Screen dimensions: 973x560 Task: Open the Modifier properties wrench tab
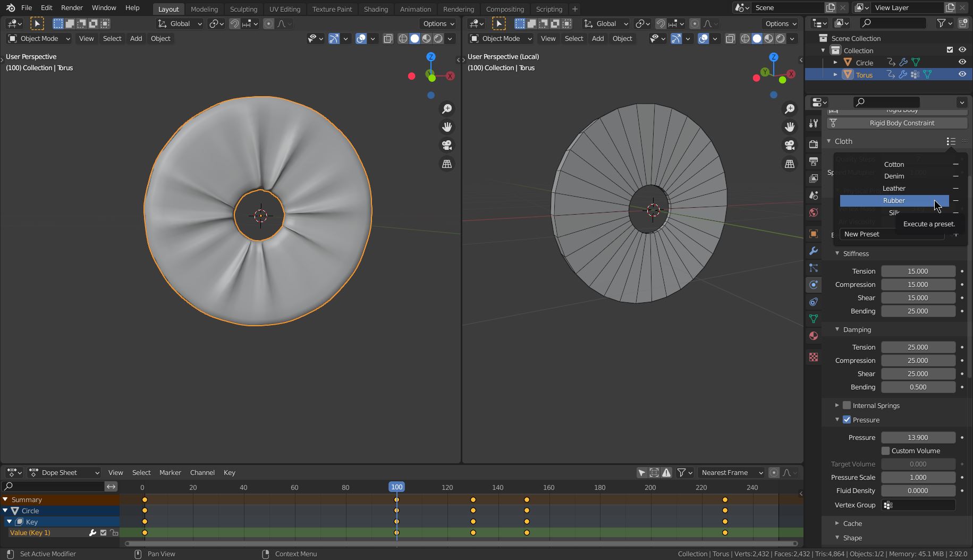click(813, 251)
